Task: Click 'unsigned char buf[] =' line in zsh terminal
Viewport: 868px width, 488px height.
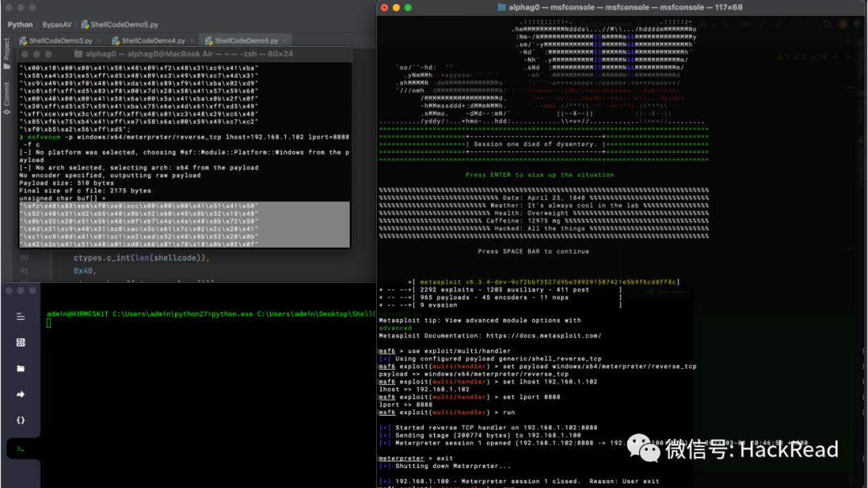Action: (x=62, y=199)
